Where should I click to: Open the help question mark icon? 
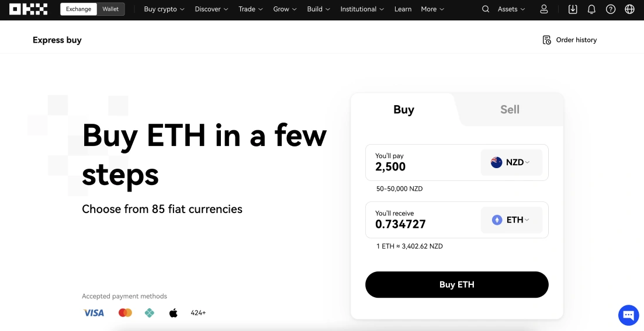click(611, 9)
